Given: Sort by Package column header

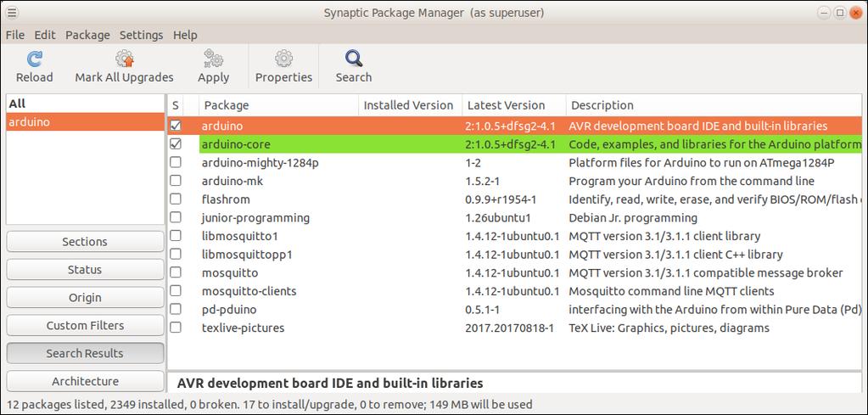Looking at the screenshot, I should coord(279,105).
